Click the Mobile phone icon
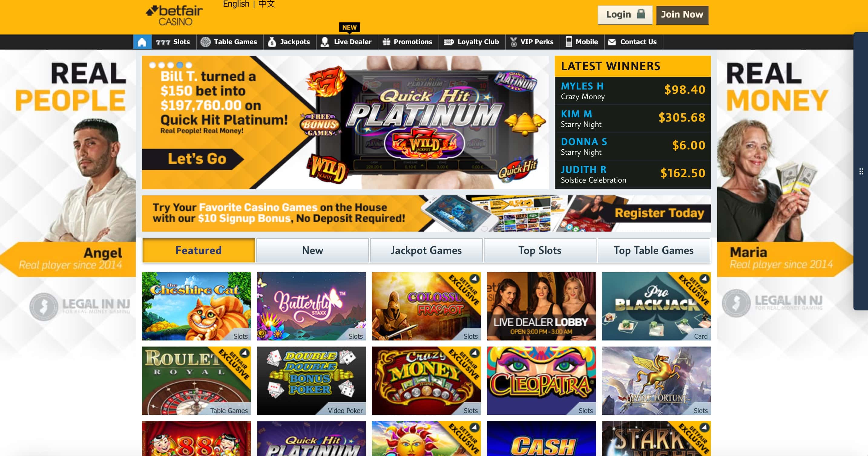This screenshot has height=456, width=868. tap(569, 42)
